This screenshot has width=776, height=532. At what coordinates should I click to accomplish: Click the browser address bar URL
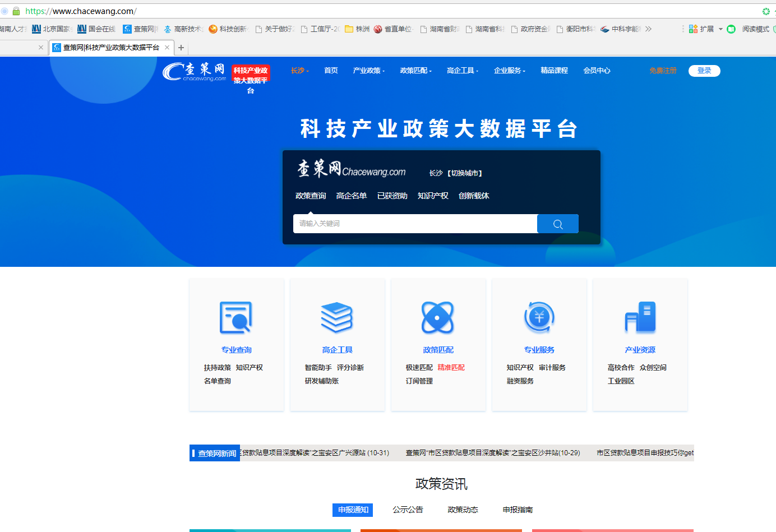[x=81, y=11]
